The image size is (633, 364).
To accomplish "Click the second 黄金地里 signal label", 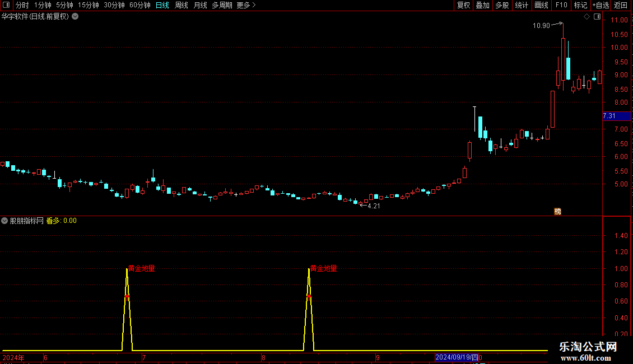I will 323,268.
